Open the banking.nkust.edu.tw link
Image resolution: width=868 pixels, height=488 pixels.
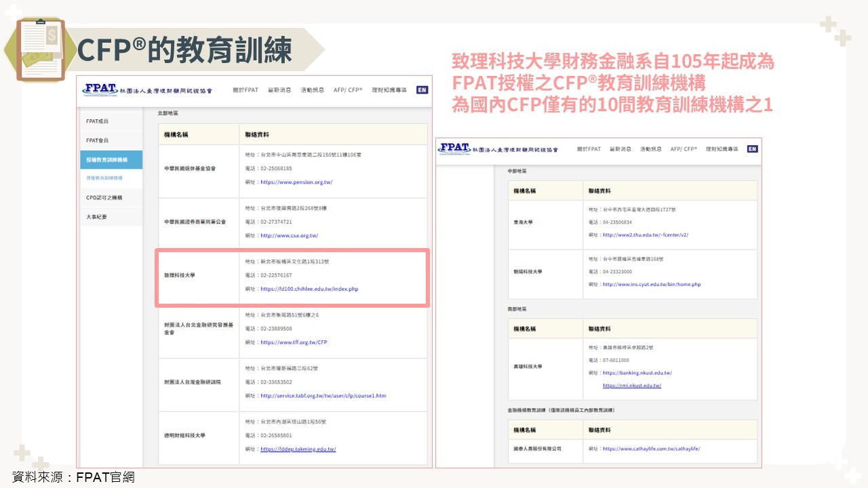[x=637, y=373]
